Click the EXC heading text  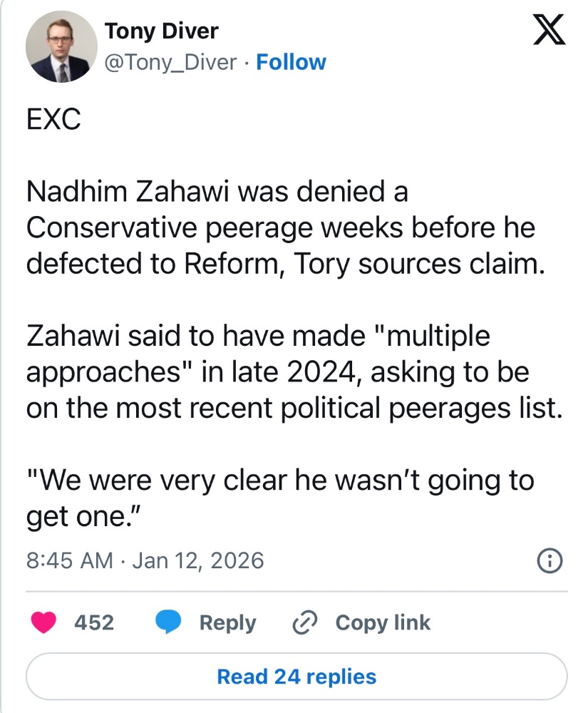click(53, 120)
